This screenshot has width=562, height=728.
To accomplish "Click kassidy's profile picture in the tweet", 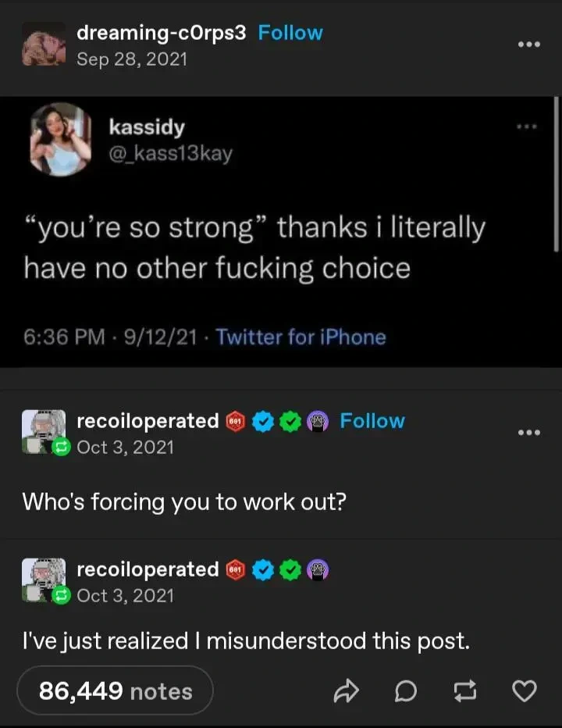I will coord(61,139).
